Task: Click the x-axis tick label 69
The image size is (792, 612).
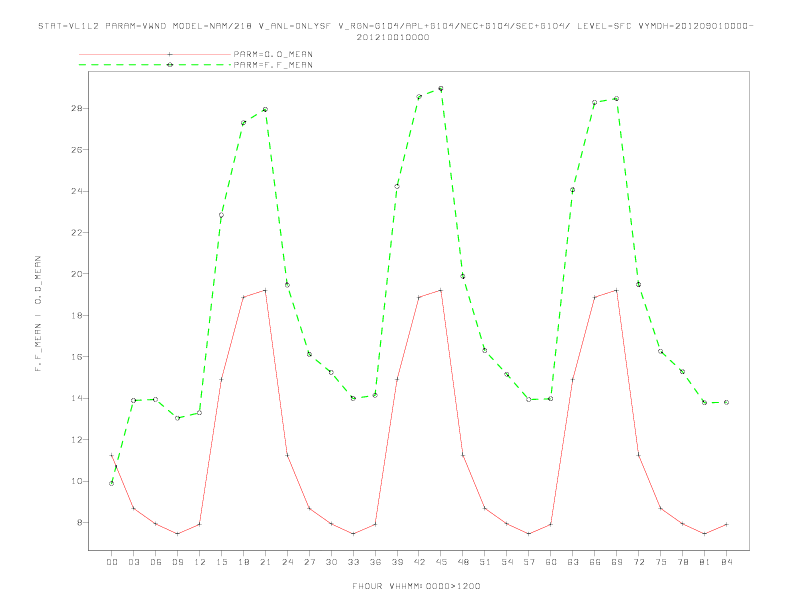Action: point(616,562)
